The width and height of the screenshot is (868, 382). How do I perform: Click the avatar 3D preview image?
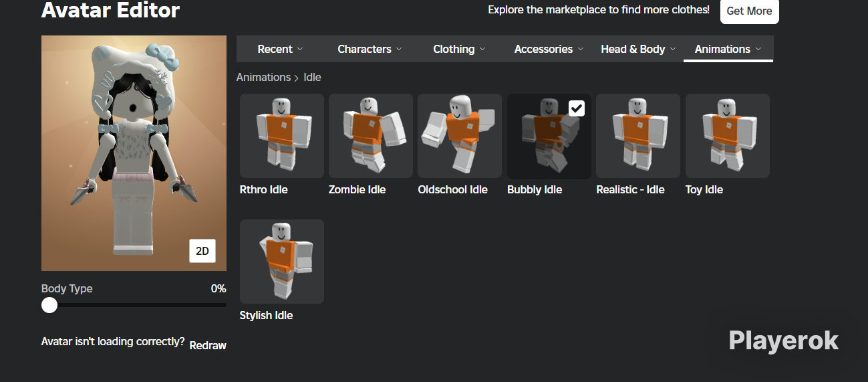click(134, 153)
